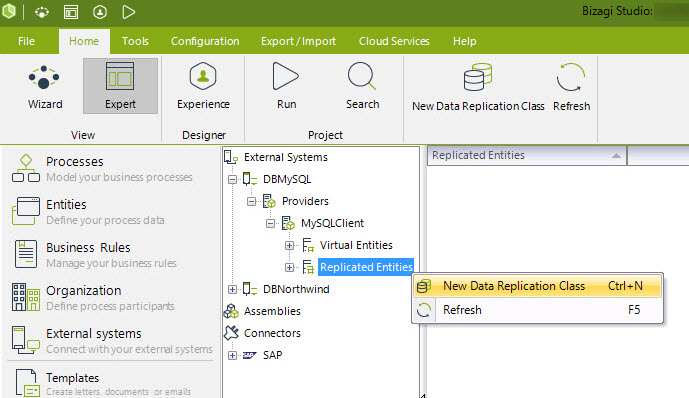The height and width of the screenshot is (398, 689).
Task: Click the Run quick-access play icon
Action: coord(128,12)
